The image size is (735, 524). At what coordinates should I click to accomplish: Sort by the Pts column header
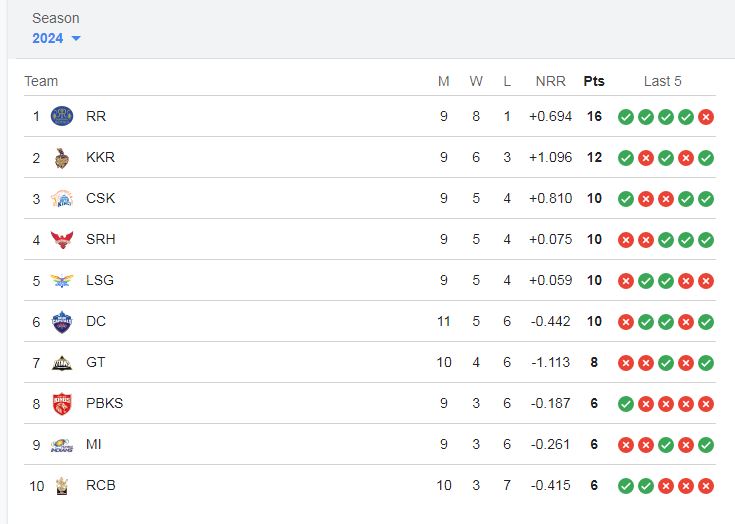click(594, 81)
